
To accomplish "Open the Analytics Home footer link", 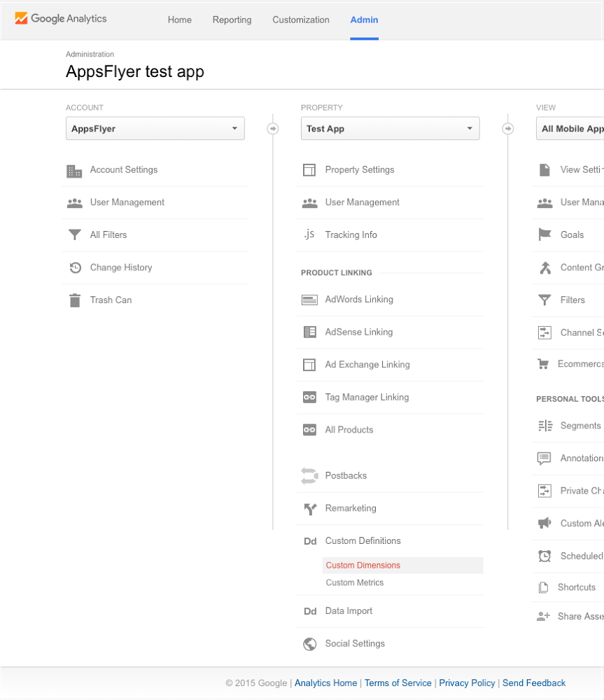I will [x=326, y=683].
